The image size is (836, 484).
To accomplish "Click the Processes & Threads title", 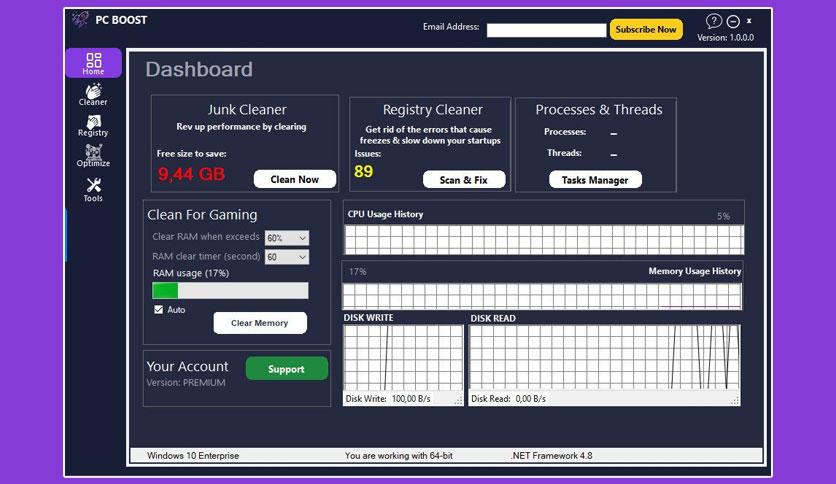I will [599, 109].
